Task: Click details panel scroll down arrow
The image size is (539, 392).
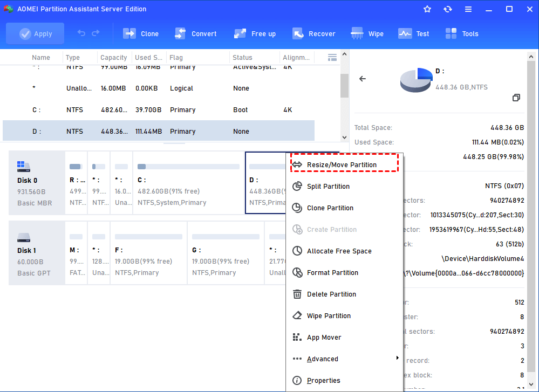Action: 531,384
